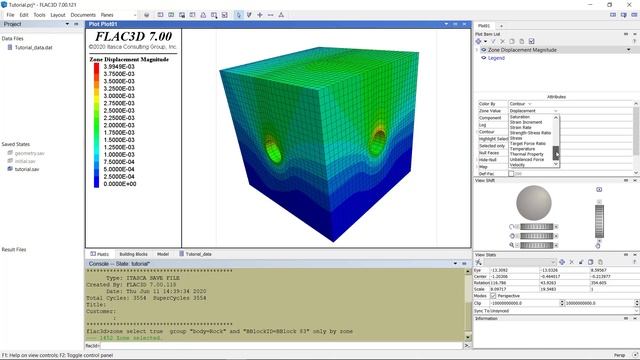Screen dimensions: 640x360
Task: Open the Color By Contour dropdown
Action: pos(520,104)
